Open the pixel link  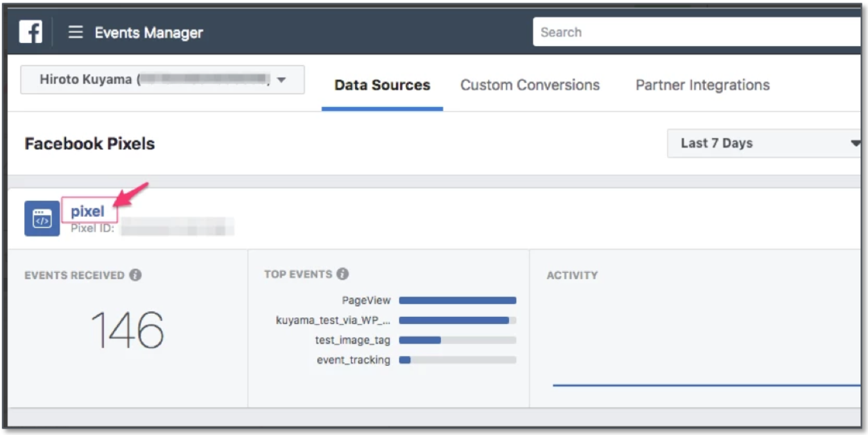tap(87, 211)
